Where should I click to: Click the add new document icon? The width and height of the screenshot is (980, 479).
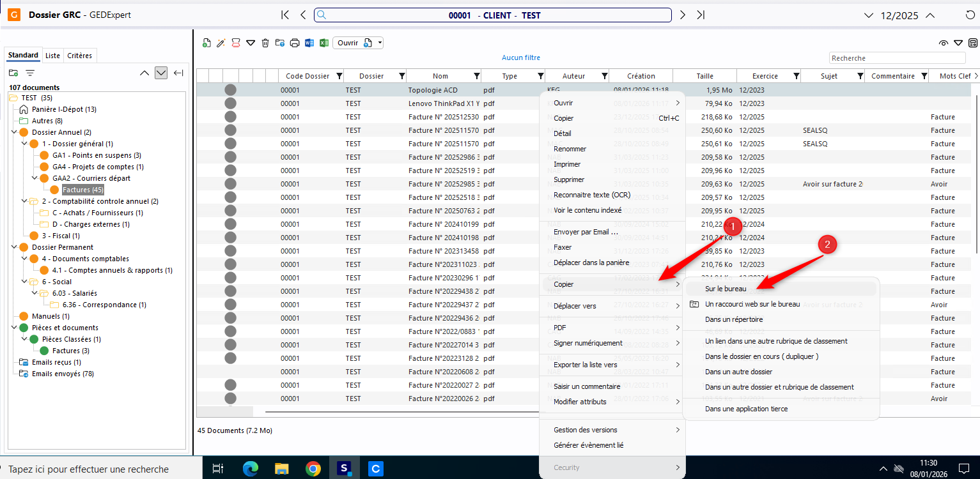tap(206, 43)
